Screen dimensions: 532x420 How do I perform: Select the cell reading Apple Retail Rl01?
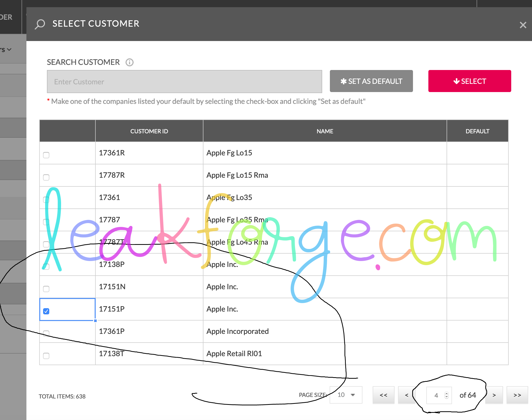[325, 354]
